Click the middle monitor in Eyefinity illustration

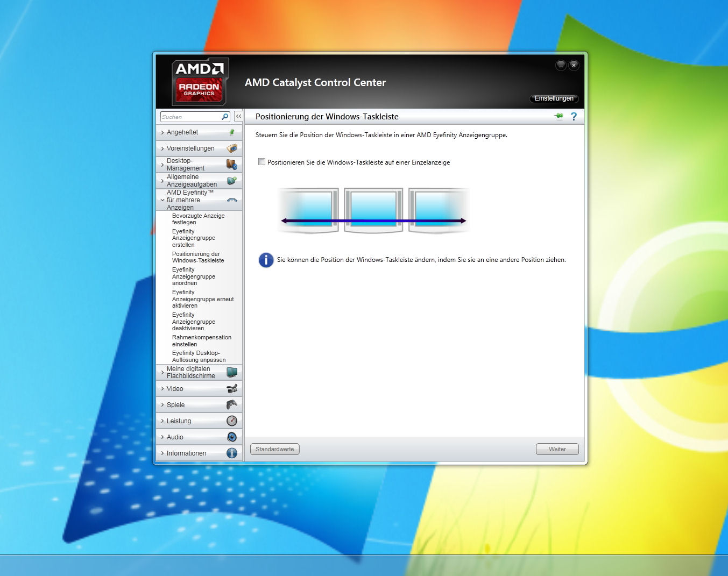coord(373,210)
